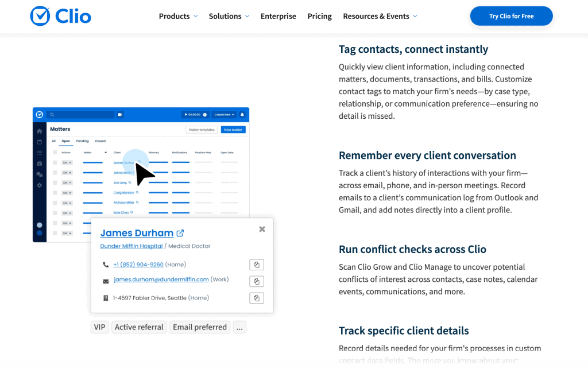
Task: Check the box in the James Durham row
Action: [x=55, y=162]
